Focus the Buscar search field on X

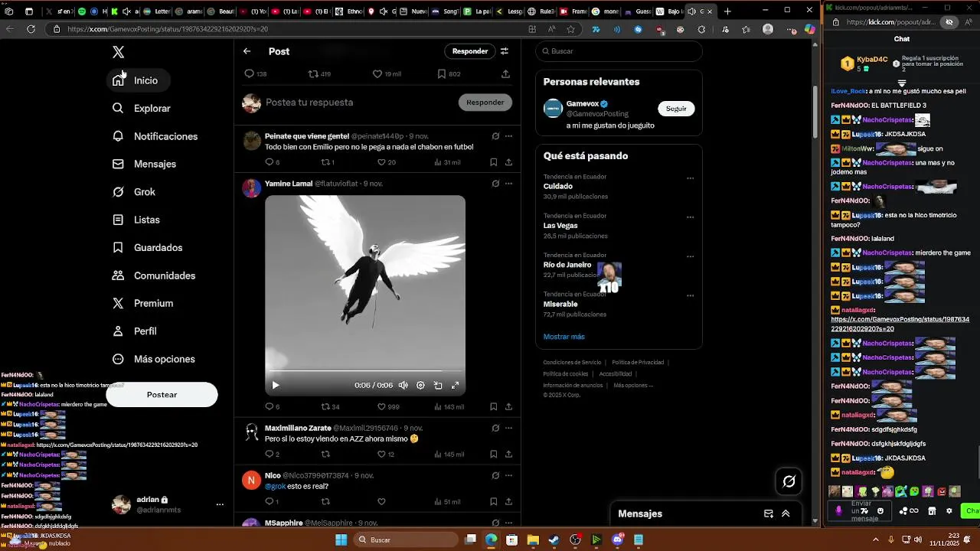coord(619,51)
